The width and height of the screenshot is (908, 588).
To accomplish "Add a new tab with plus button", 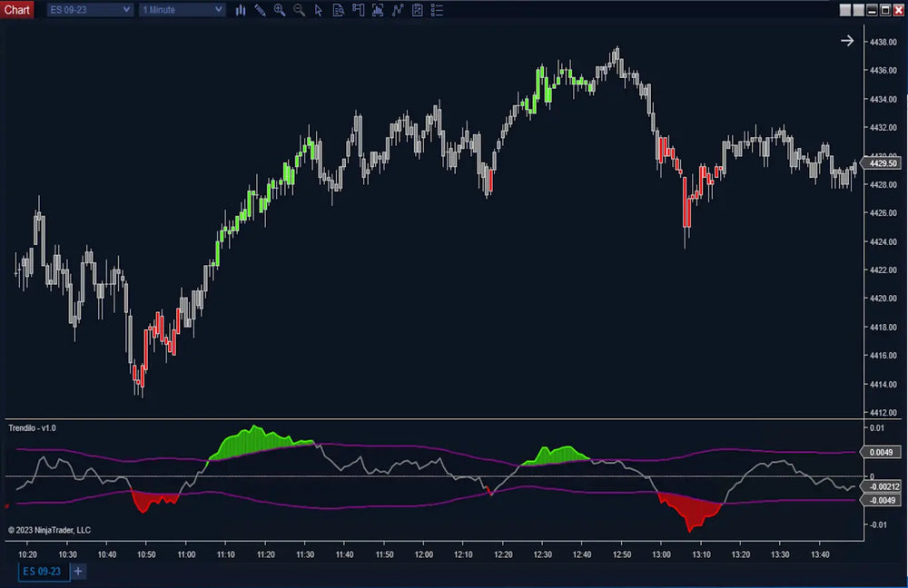I will 78,571.
